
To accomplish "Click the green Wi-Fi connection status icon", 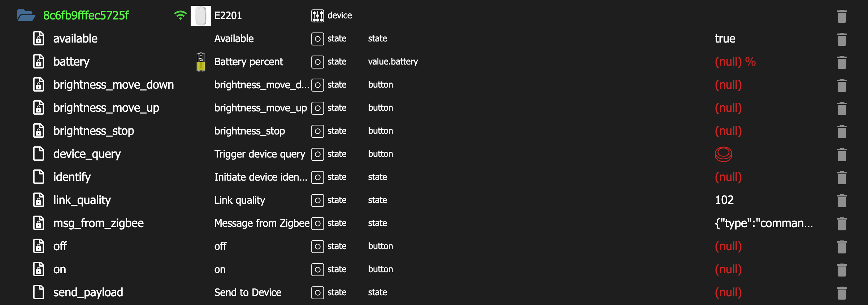I will [180, 16].
